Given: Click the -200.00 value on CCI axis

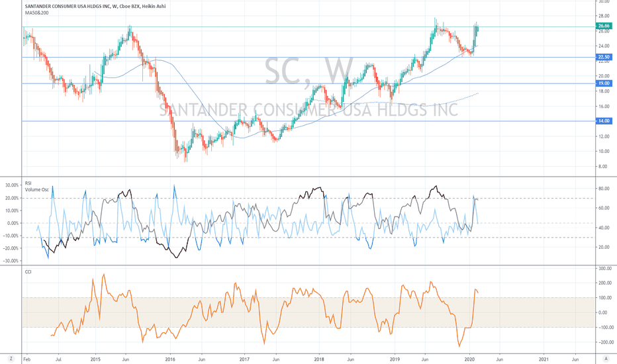Looking at the screenshot, I should (x=605, y=342).
